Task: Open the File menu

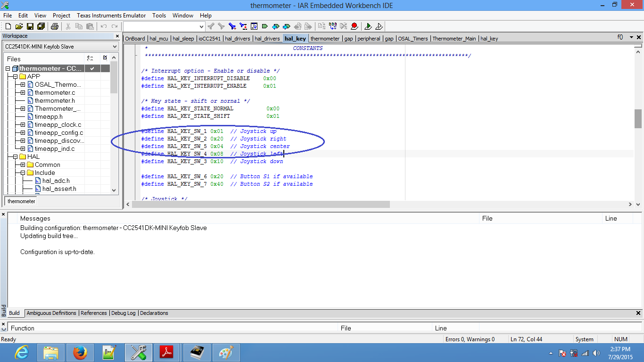Action: (8, 16)
